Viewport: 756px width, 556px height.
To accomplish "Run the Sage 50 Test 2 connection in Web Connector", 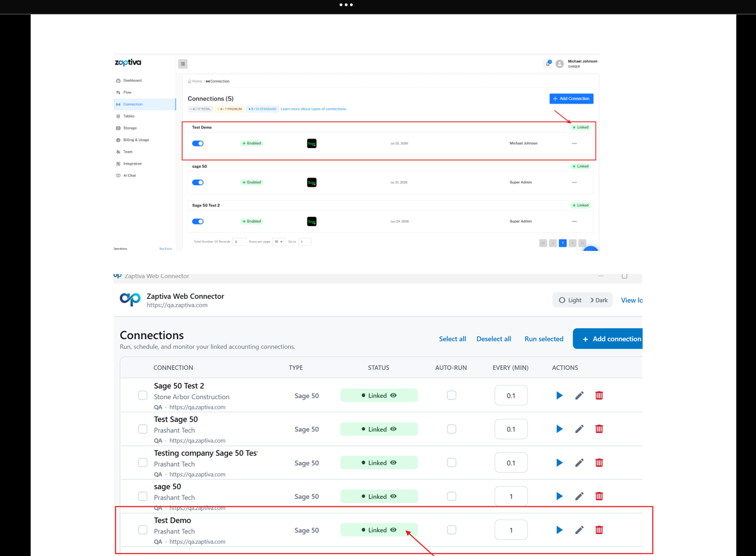I will [559, 396].
